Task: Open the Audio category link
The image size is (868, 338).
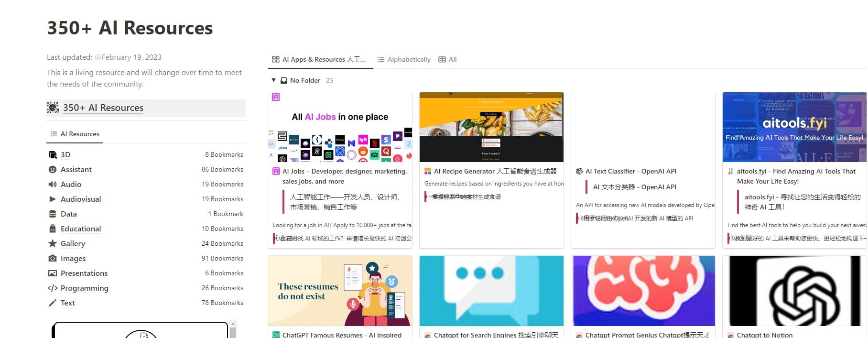Action: click(x=71, y=184)
